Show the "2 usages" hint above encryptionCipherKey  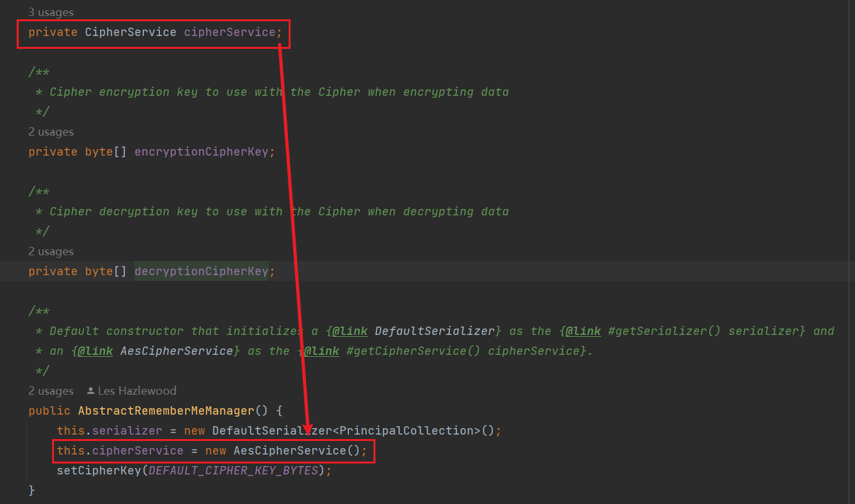point(51,132)
